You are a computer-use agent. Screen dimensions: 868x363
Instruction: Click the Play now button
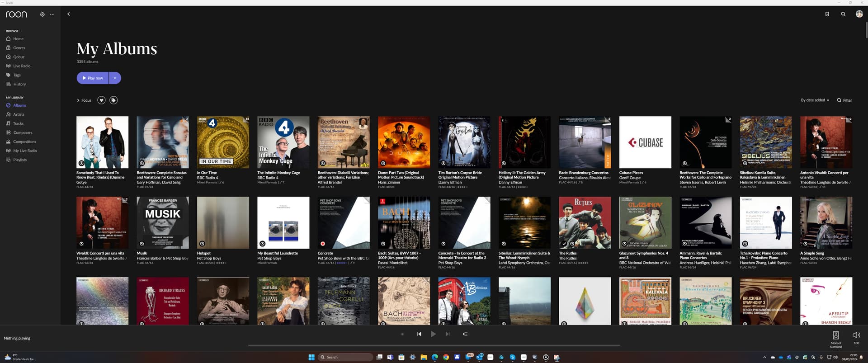[x=93, y=78]
